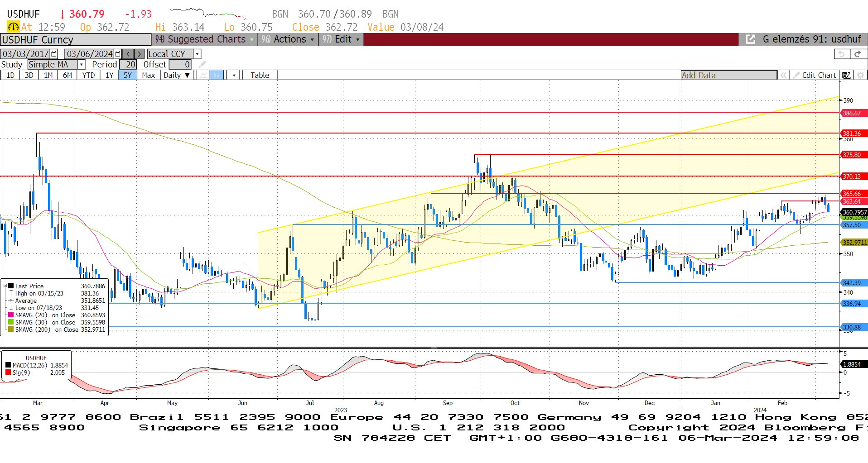Click the red Sig(9) color swatch

tap(8, 372)
